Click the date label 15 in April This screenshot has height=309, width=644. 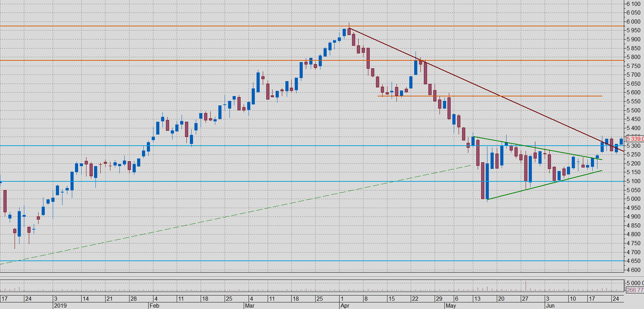click(x=392, y=299)
